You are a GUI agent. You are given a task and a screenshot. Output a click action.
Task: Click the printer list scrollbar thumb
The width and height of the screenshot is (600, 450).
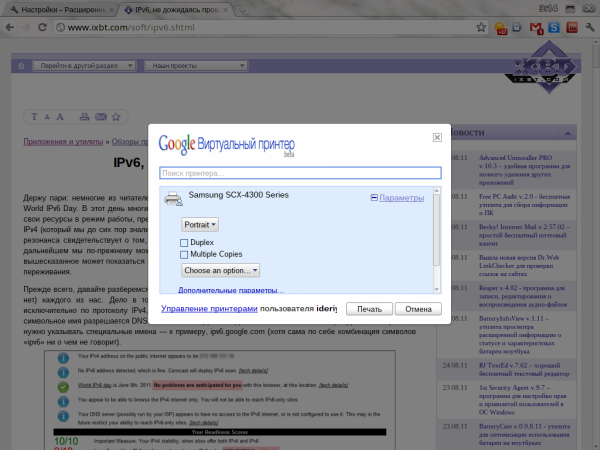point(437,230)
